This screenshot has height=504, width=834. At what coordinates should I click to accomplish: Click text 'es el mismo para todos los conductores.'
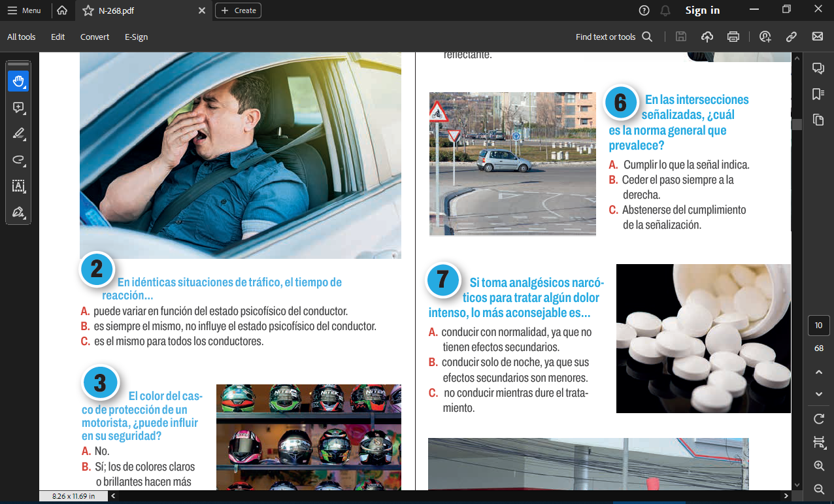179,341
